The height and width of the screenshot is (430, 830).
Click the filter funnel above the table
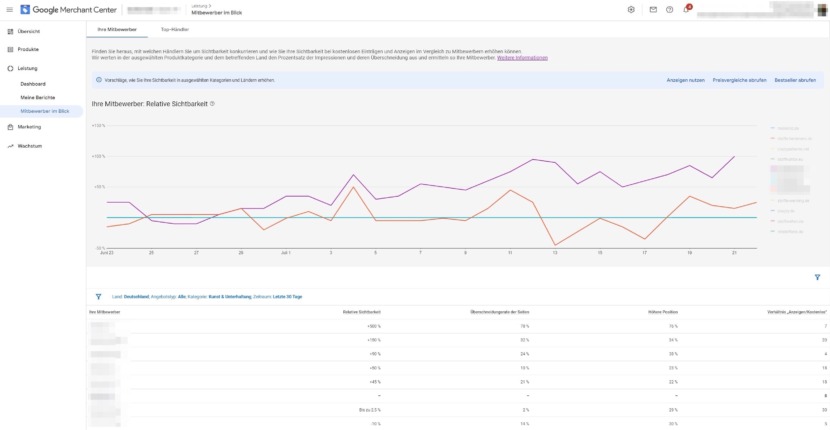coord(98,297)
